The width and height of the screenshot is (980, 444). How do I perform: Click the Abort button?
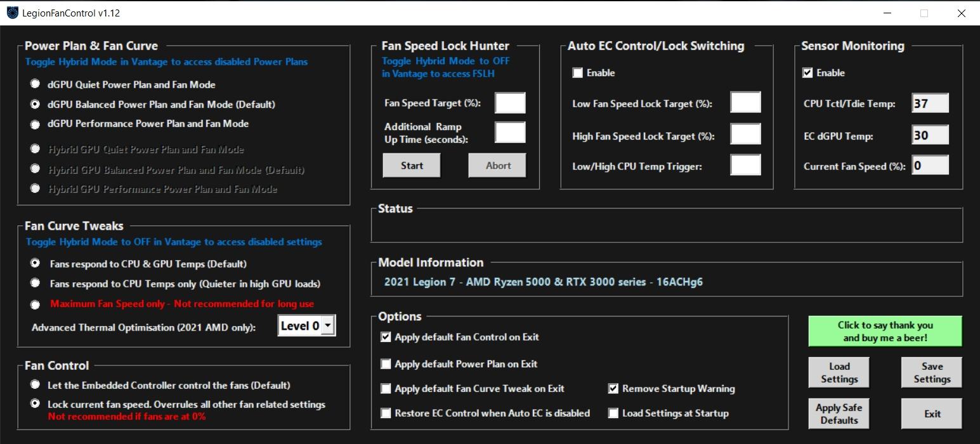[x=498, y=166]
